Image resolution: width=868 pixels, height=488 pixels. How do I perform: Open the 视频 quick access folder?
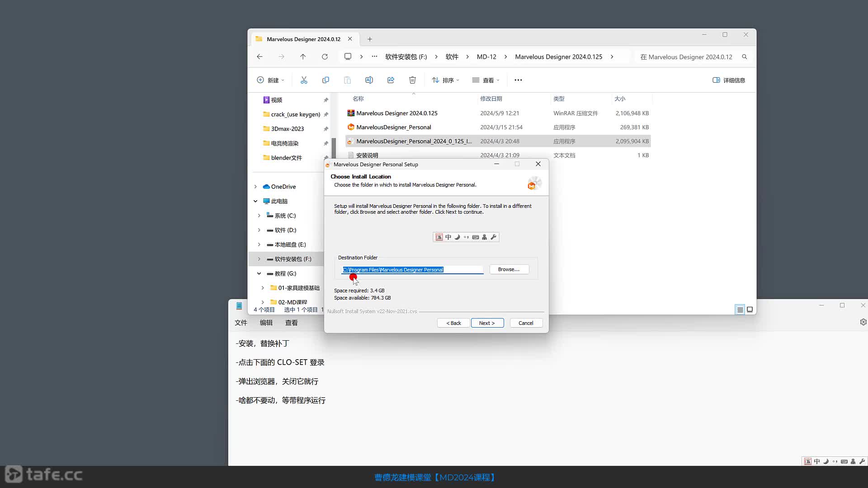click(x=276, y=100)
